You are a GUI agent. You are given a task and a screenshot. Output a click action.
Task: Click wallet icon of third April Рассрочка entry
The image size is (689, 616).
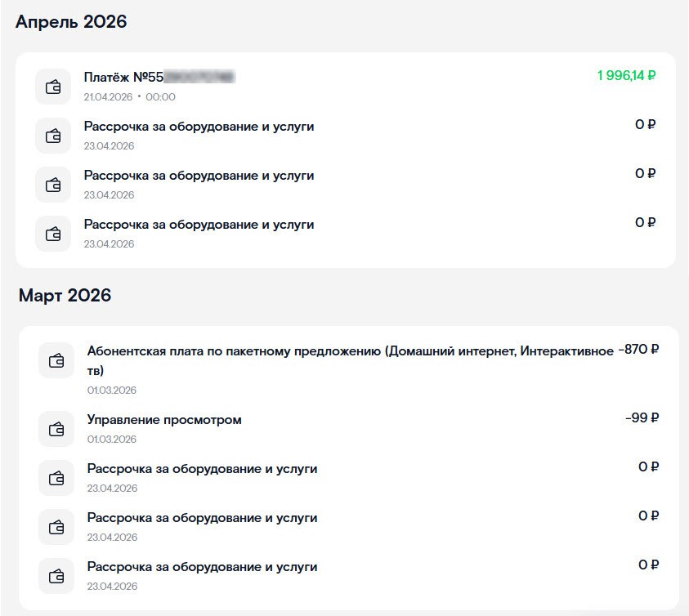pos(53,234)
